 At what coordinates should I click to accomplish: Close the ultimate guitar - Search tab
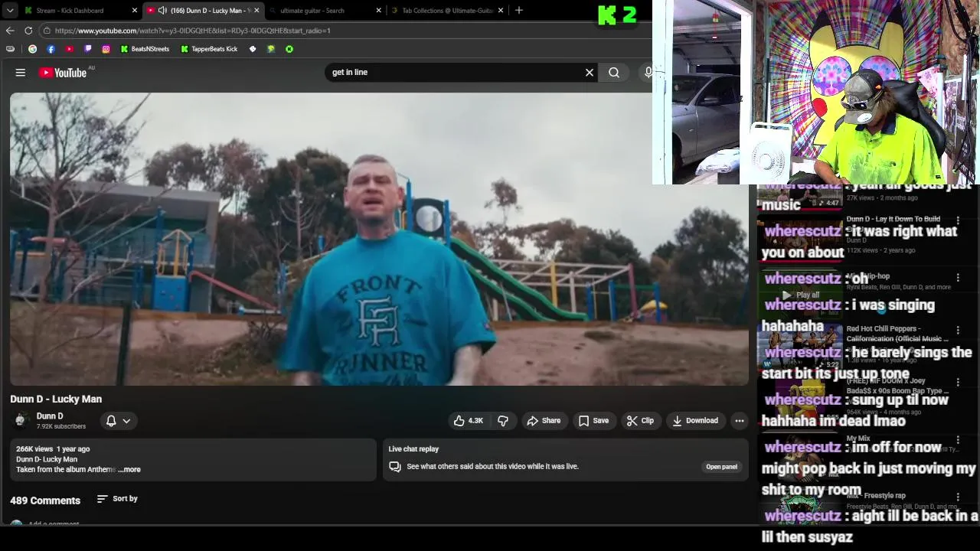point(378,11)
